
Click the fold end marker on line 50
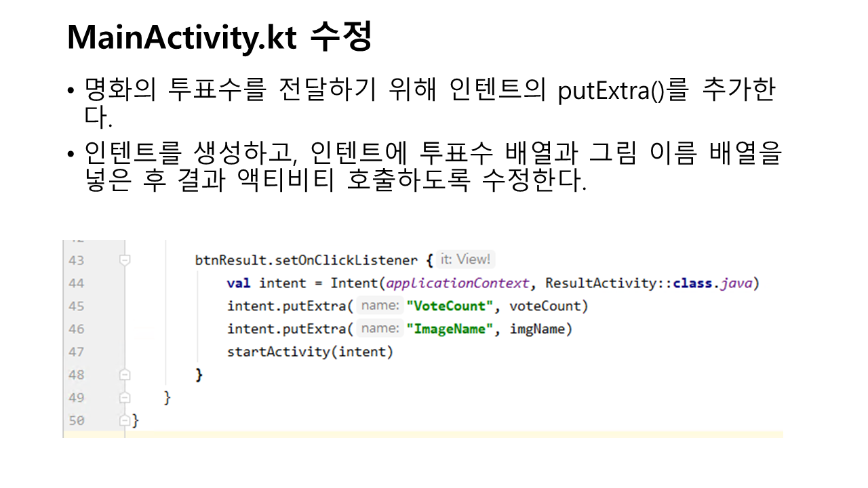coord(124,421)
